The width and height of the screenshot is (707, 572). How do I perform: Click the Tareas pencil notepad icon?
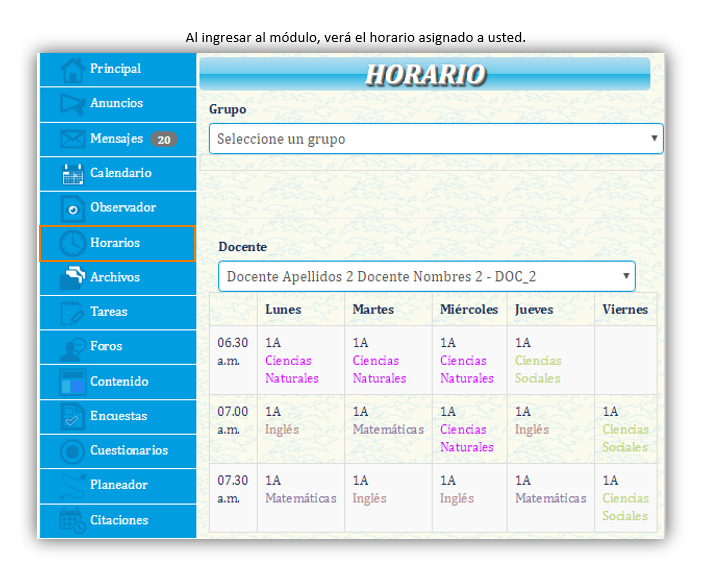(72, 313)
